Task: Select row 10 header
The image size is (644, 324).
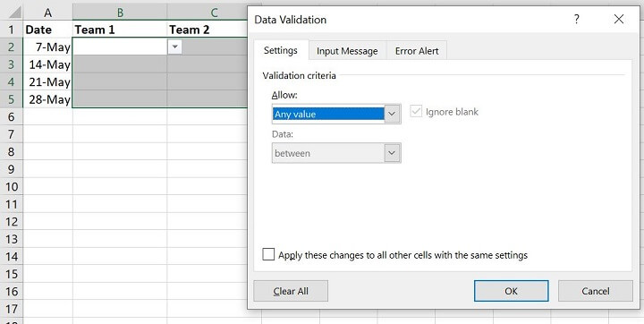Action: (11, 187)
